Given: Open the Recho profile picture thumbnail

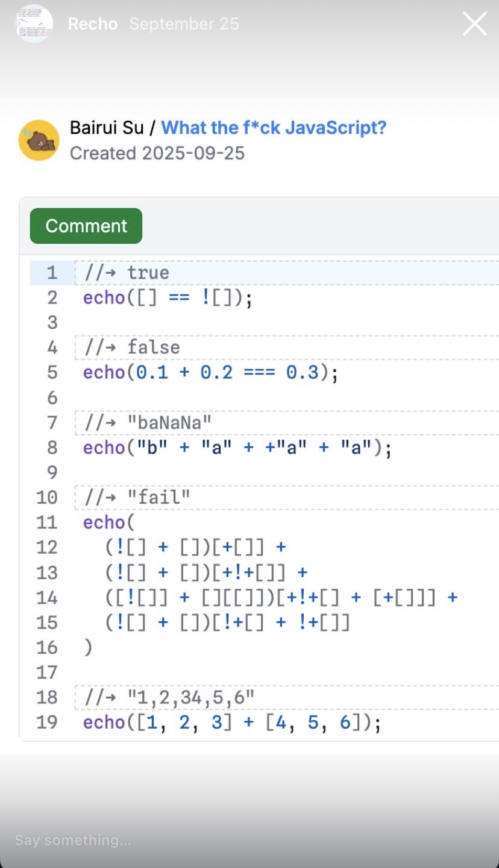Looking at the screenshot, I should tap(34, 24).
